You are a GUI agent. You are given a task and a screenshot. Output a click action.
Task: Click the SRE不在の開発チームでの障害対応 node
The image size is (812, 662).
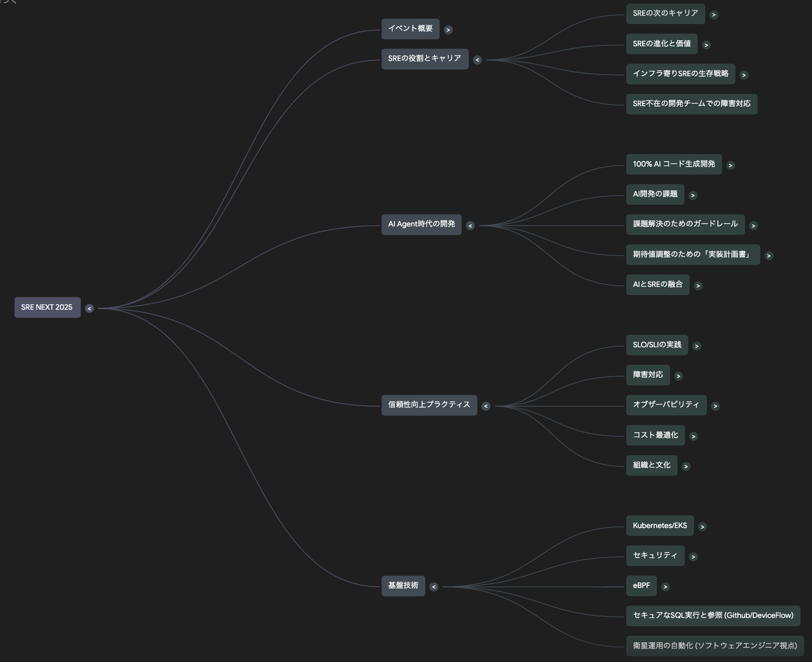point(691,104)
